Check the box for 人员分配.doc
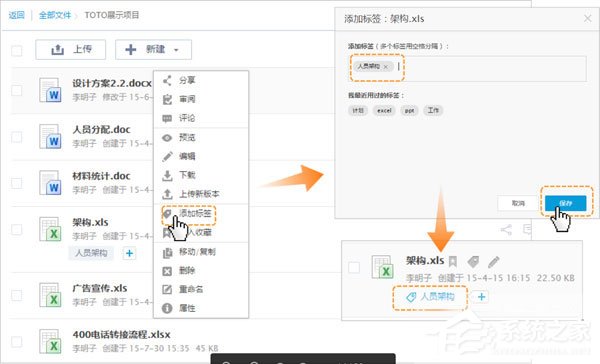 [16, 137]
